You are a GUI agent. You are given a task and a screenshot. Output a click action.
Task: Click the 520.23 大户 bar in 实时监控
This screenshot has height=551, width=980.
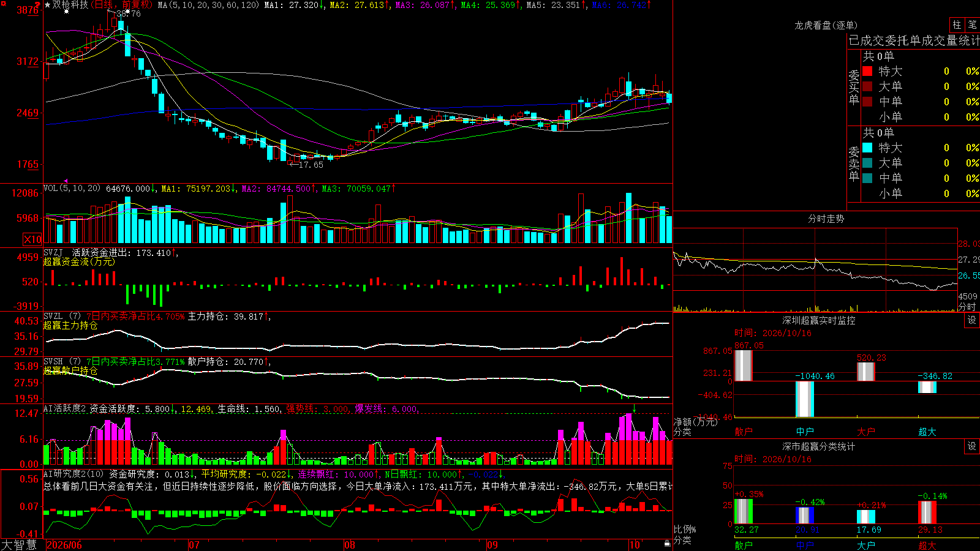click(865, 372)
